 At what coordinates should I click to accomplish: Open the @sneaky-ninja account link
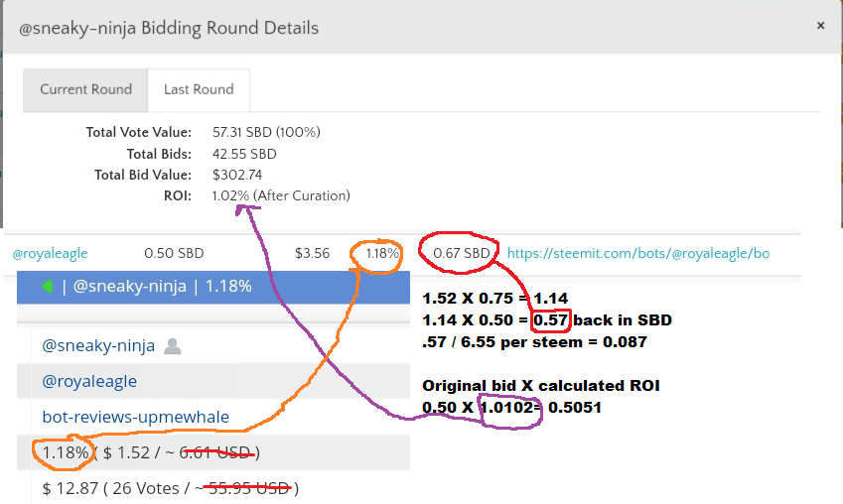[x=98, y=345]
